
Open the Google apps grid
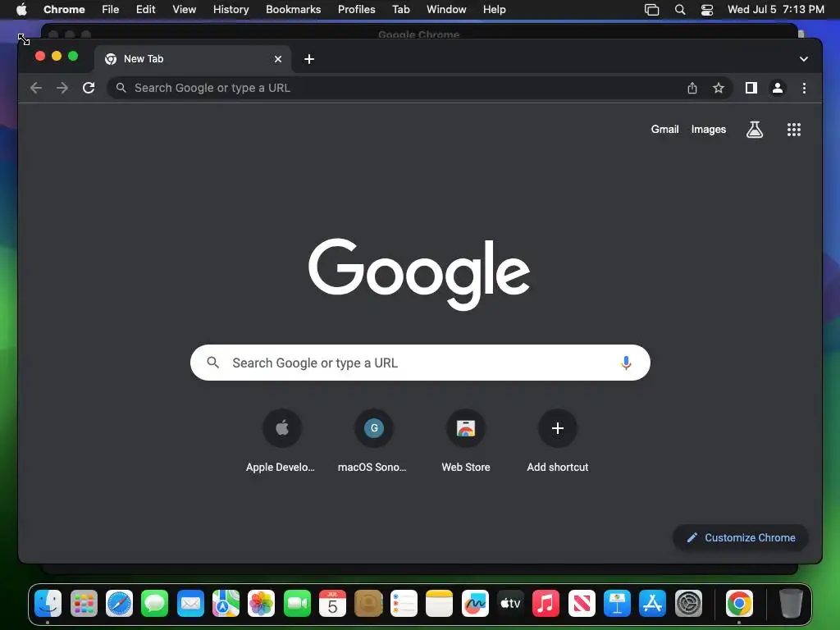pyautogui.click(x=793, y=129)
